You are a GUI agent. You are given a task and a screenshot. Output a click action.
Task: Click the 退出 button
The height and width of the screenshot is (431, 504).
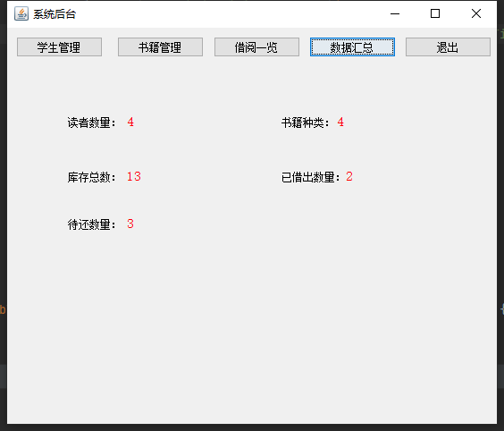448,47
